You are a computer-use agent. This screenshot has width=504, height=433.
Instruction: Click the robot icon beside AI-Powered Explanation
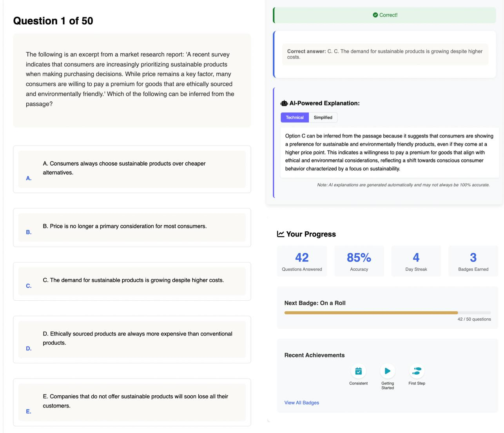(284, 103)
